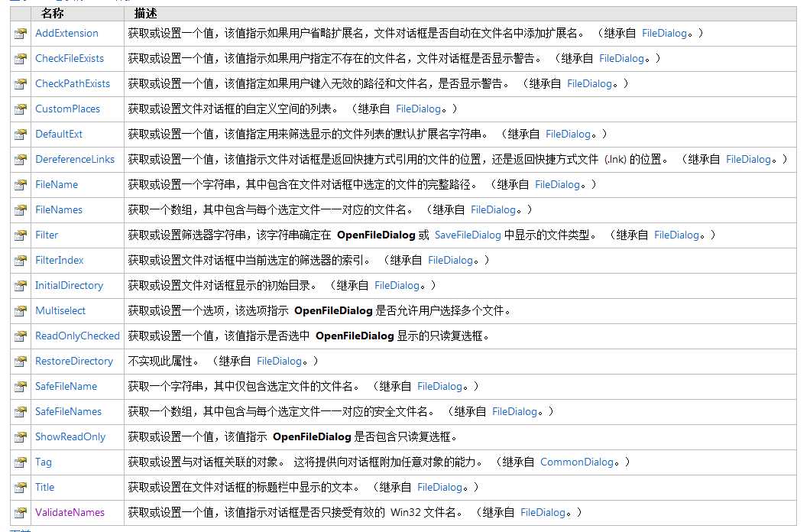Open the DefaultExt property link

pos(58,135)
